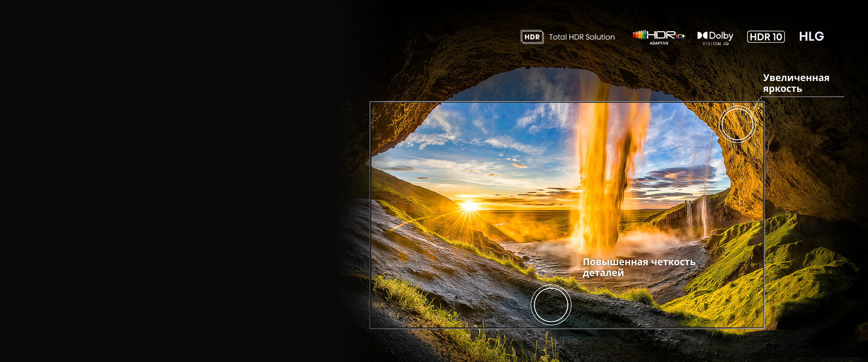Click the Dolby Vision IQ logo
Image resolution: width=868 pixels, height=362 pixels.
715,38
